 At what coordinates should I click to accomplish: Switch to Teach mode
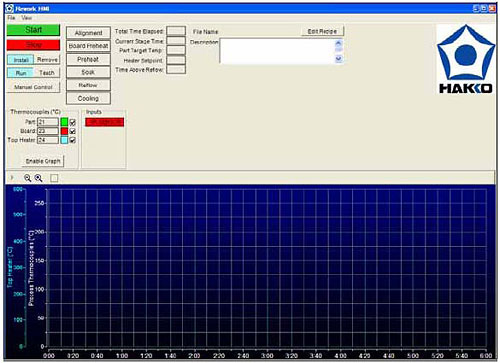tap(47, 73)
